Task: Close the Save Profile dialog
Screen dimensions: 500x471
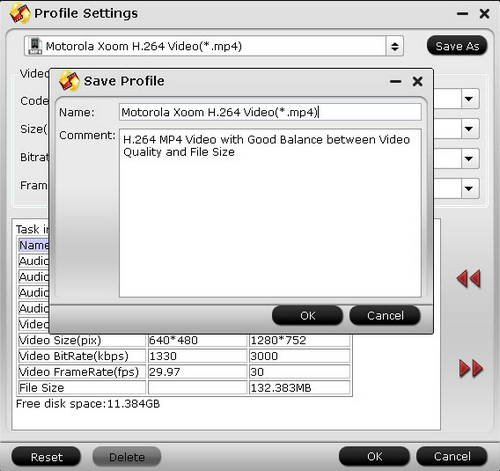Action: coord(418,81)
